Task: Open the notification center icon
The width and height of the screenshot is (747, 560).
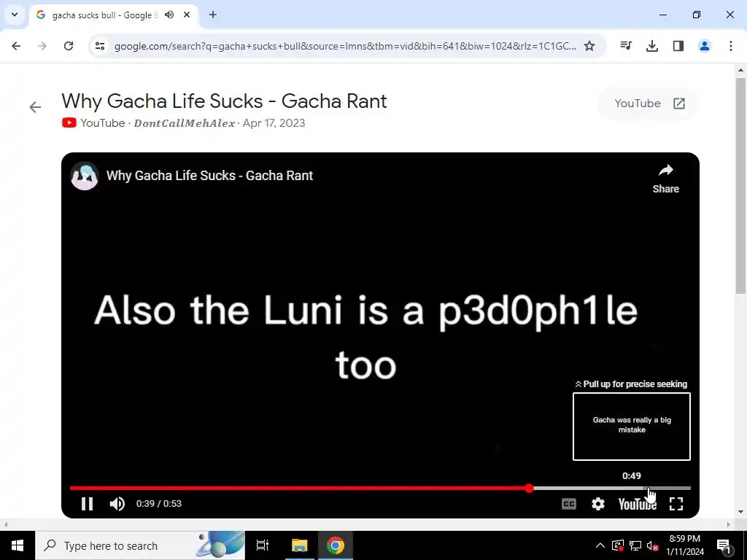Action: click(x=723, y=545)
